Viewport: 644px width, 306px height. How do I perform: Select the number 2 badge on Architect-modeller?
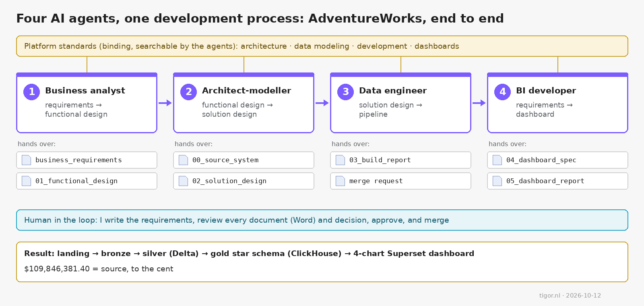pos(189,92)
